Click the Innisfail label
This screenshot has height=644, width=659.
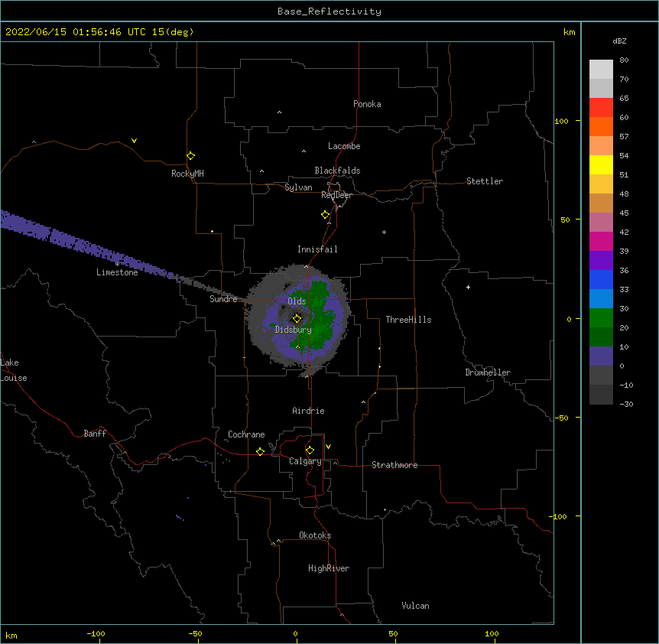[x=317, y=249]
